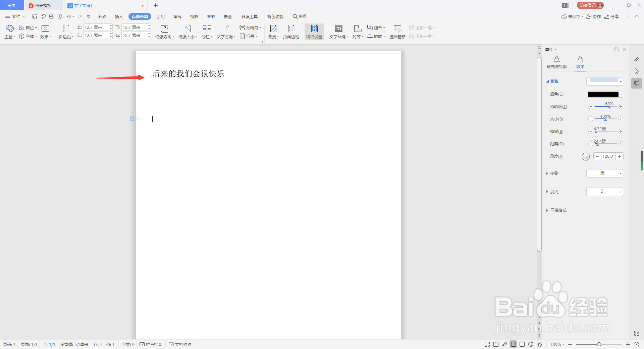This screenshot has height=349, width=644.
Task: Toggle page layout view button
Action: (514, 344)
